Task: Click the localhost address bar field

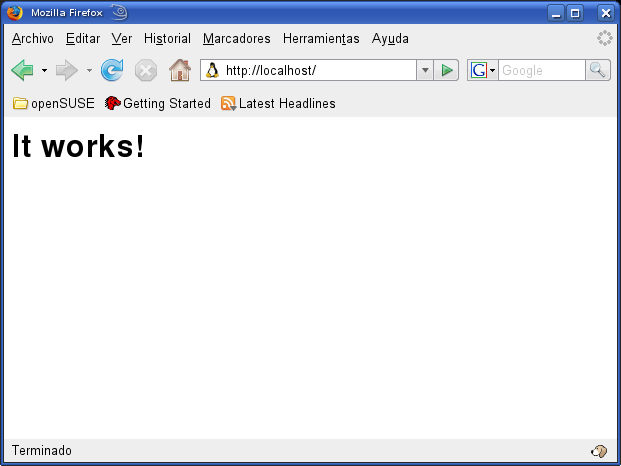Action: 315,70
